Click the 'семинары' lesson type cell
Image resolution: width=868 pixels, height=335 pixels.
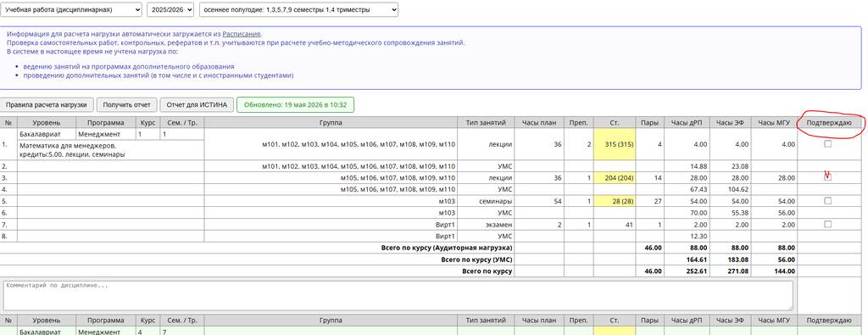[486, 201]
